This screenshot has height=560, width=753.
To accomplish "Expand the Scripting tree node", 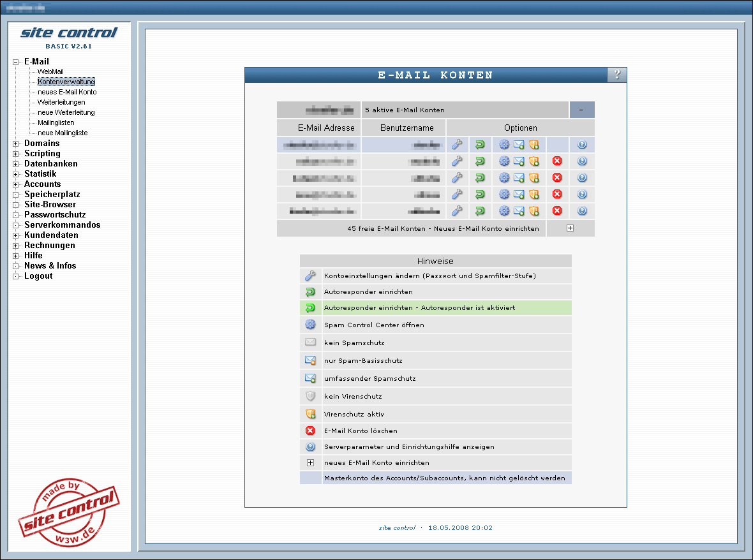I will coord(16,154).
